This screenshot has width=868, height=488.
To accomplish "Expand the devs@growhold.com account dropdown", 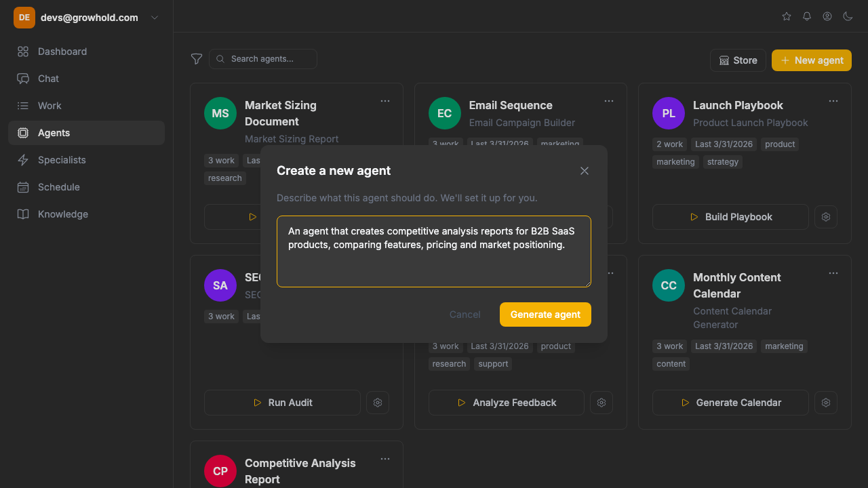I will (x=155, y=17).
